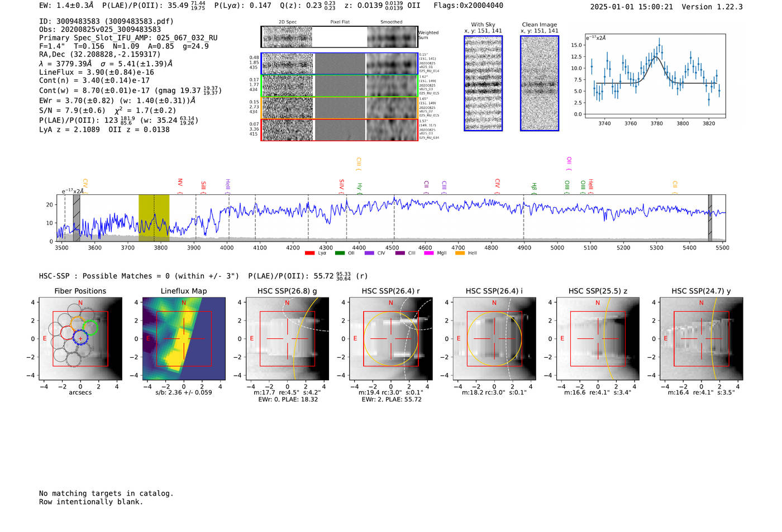Click the Smoothed column header

tap(391, 22)
